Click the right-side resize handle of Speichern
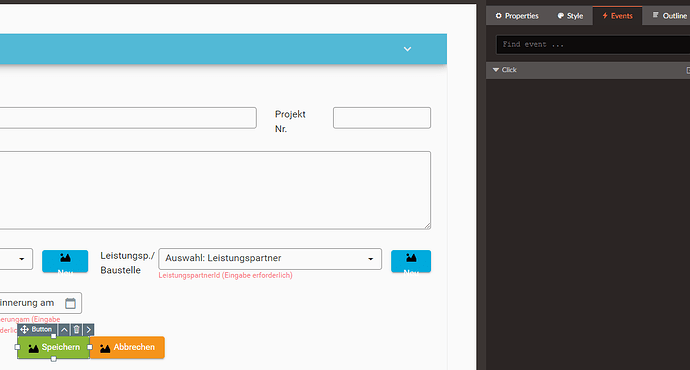Viewport: 690px width, 370px height. [90, 347]
